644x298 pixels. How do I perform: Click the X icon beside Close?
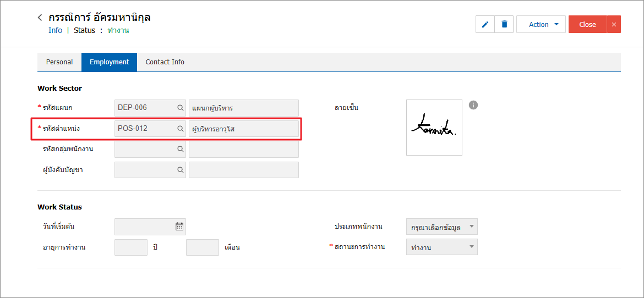[614, 24]
